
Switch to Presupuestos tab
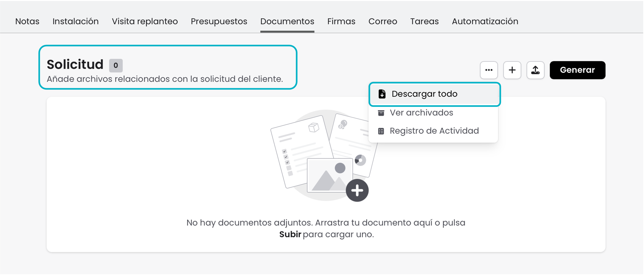click(219, 22)
